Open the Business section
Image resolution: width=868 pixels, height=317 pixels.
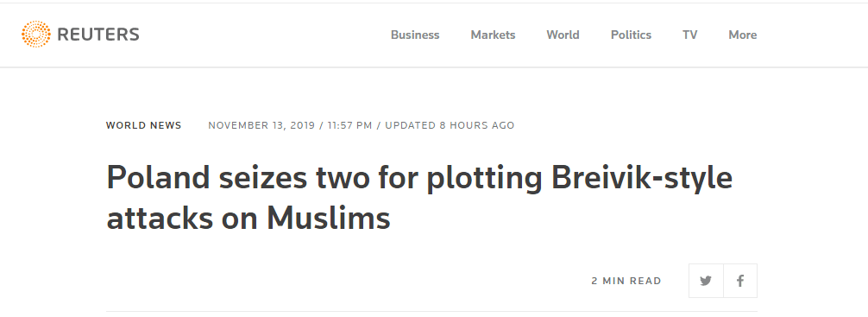click(415, 35)
